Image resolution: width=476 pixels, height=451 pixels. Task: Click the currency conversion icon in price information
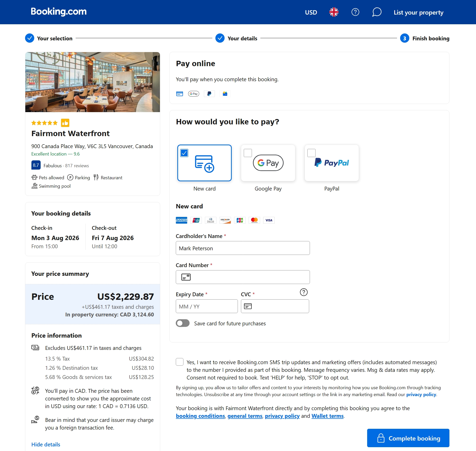[35, 390]
